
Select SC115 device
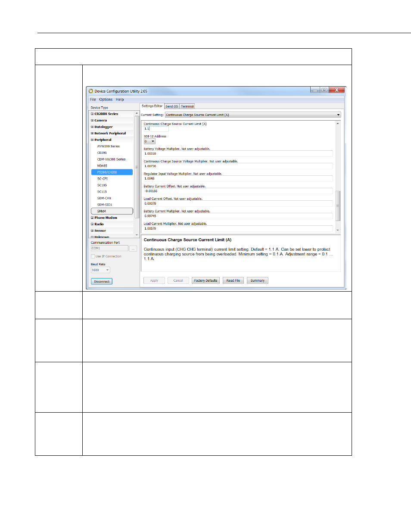point(102,192)
